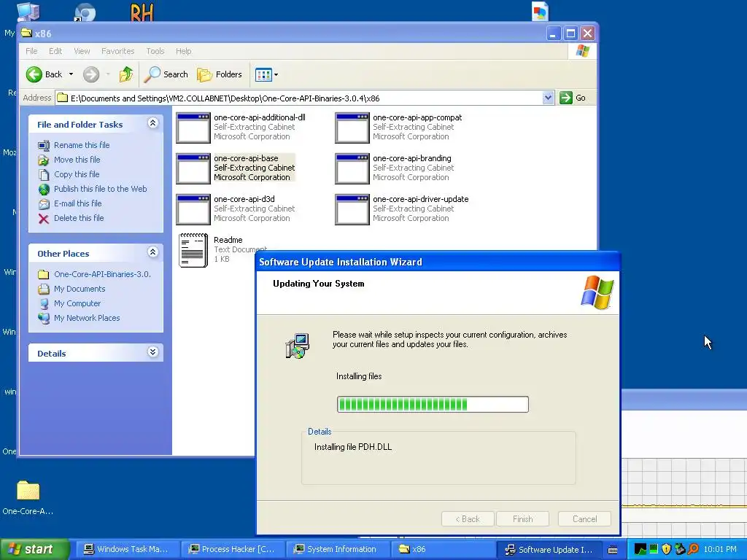Select one-core-api-app-compat file icon
747x560 pixels.
click(352, 128)
